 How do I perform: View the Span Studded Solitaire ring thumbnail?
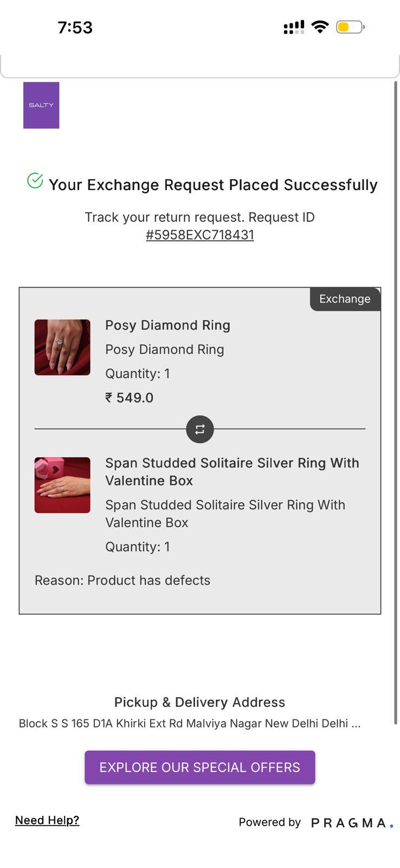[62, 485]
